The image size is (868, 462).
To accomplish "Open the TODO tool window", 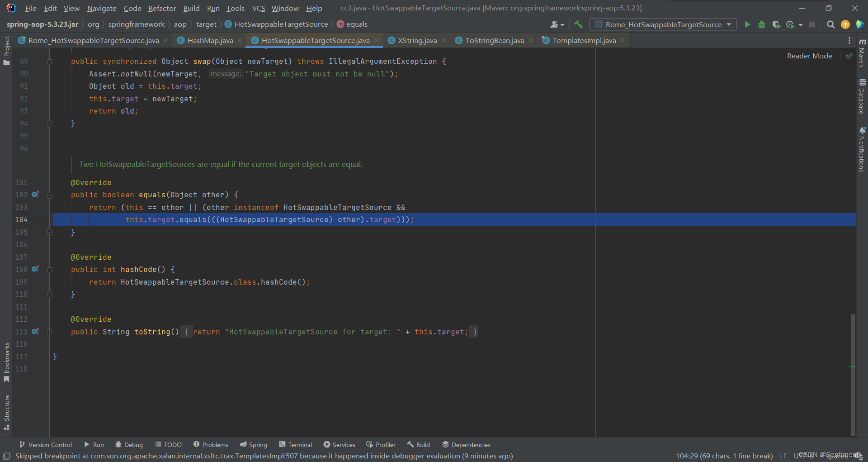I will (168, 445).
